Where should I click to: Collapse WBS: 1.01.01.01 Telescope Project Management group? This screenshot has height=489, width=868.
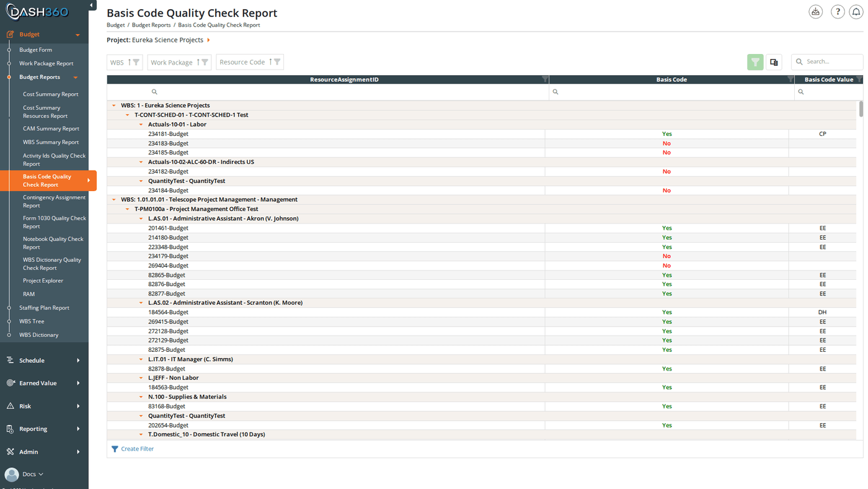tap(114, 200)
